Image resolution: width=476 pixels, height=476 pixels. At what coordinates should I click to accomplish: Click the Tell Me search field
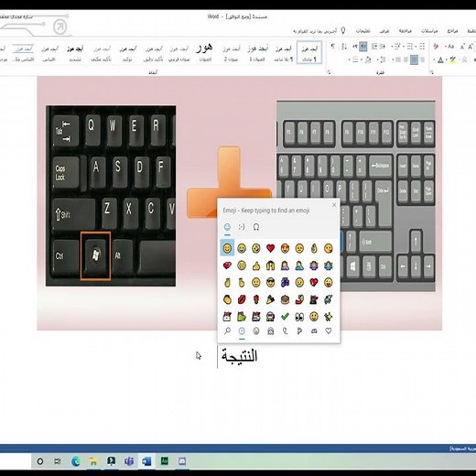point(315,31)
